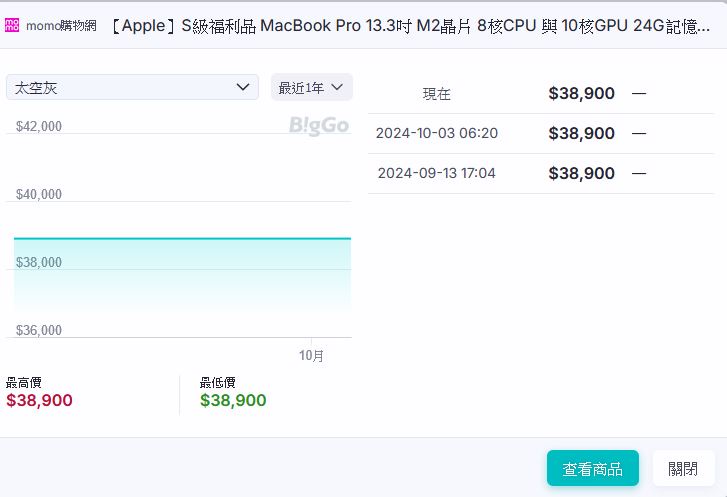Click the $42,000 axis label

(39, 127)
